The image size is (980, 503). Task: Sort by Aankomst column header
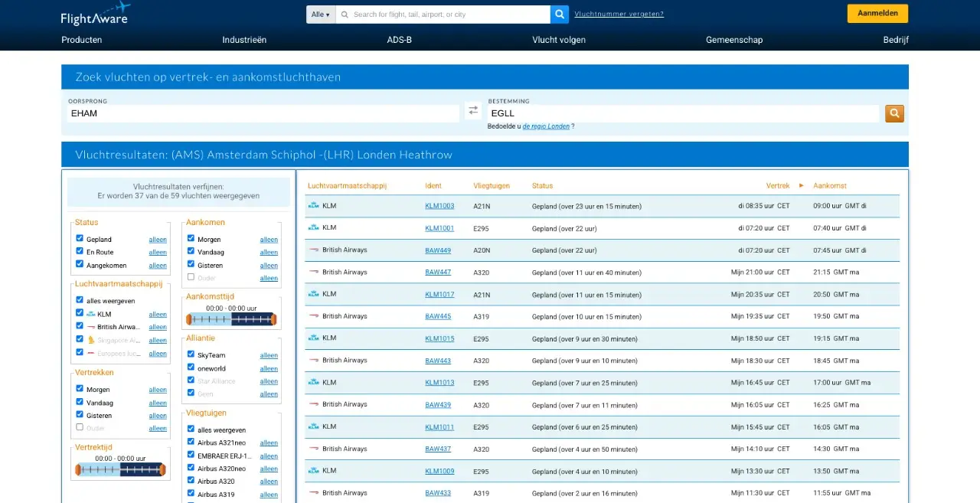pos(830,185)
